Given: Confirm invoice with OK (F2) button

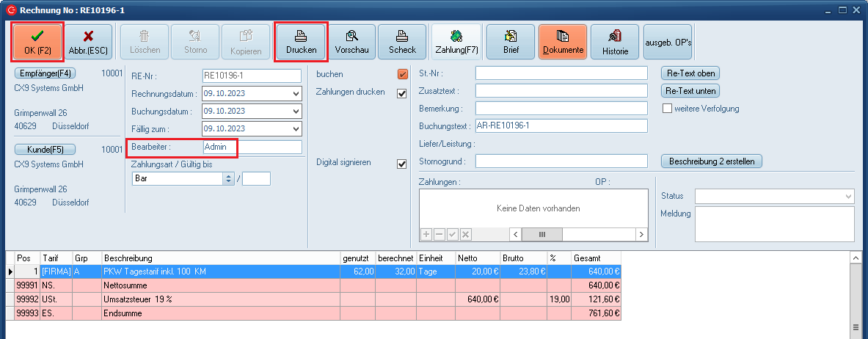Looking at the screenshot, I should [37, 41].
